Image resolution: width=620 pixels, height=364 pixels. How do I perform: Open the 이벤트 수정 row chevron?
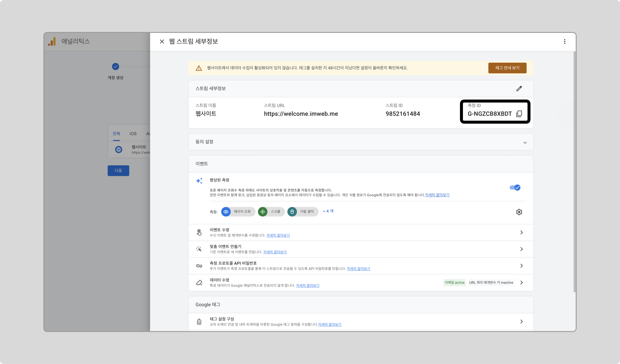521,232
